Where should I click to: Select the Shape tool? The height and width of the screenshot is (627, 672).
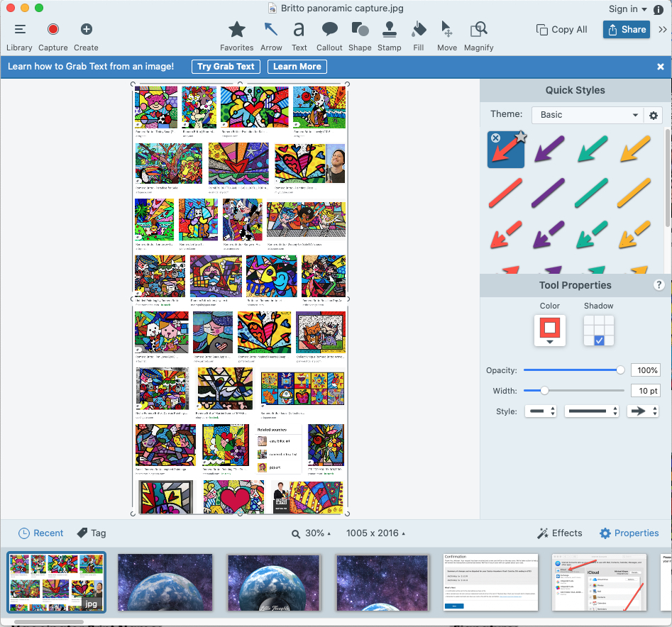click(360, 37)
